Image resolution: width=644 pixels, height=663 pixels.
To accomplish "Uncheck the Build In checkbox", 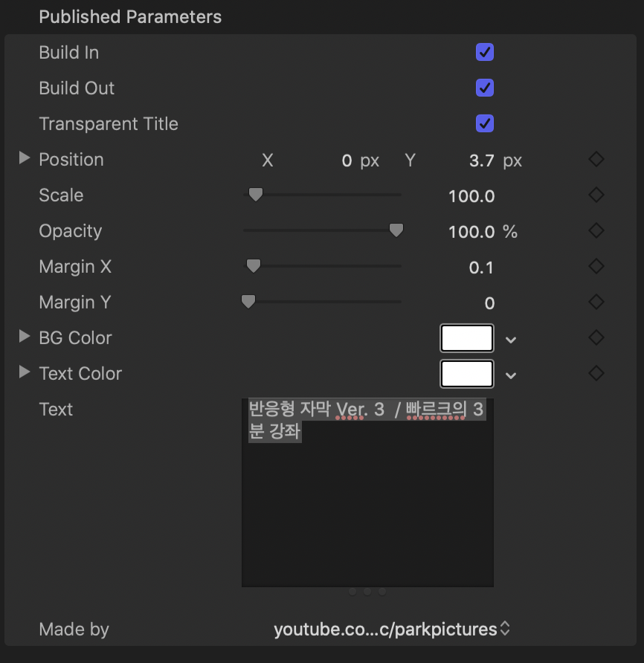I will pos(484,53).
